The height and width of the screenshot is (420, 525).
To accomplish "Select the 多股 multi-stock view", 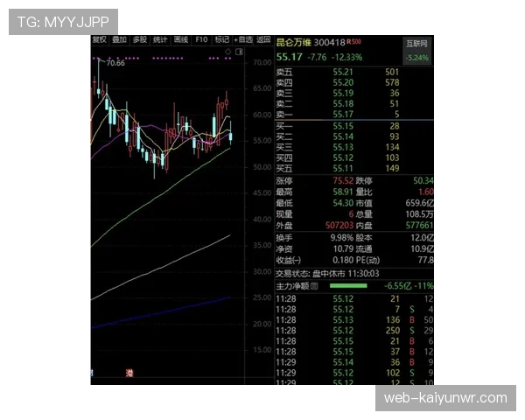I will click(x=140, y=39).
